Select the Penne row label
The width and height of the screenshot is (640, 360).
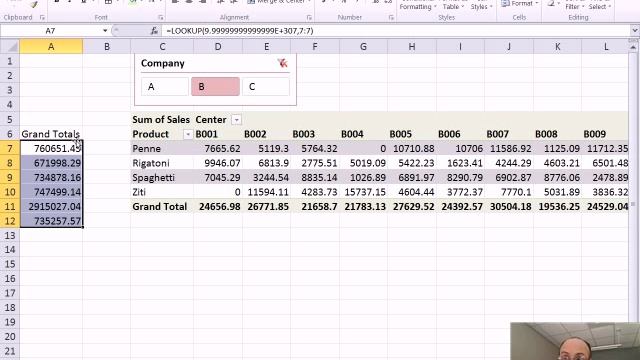coord(162,149)
